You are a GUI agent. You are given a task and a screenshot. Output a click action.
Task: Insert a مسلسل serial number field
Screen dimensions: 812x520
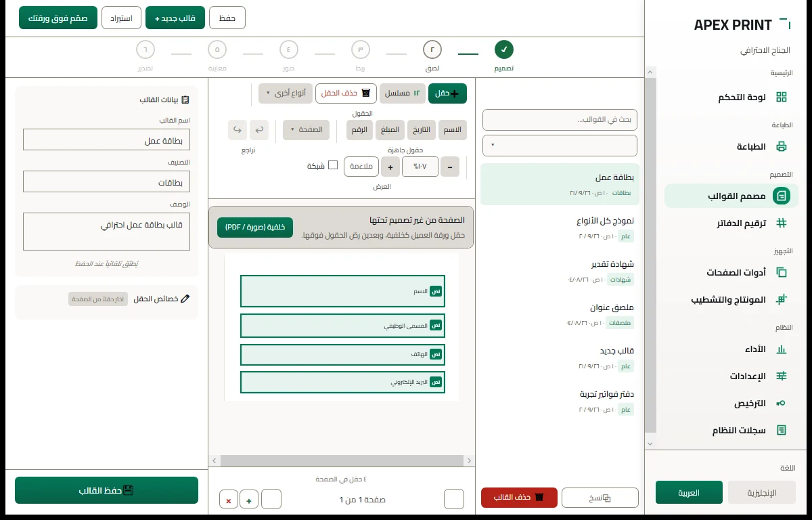(403, 93)
